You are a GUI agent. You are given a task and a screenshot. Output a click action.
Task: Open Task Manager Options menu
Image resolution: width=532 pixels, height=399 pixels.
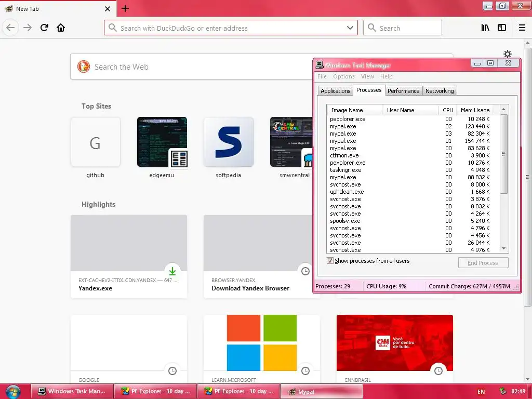tap(344, 76)
